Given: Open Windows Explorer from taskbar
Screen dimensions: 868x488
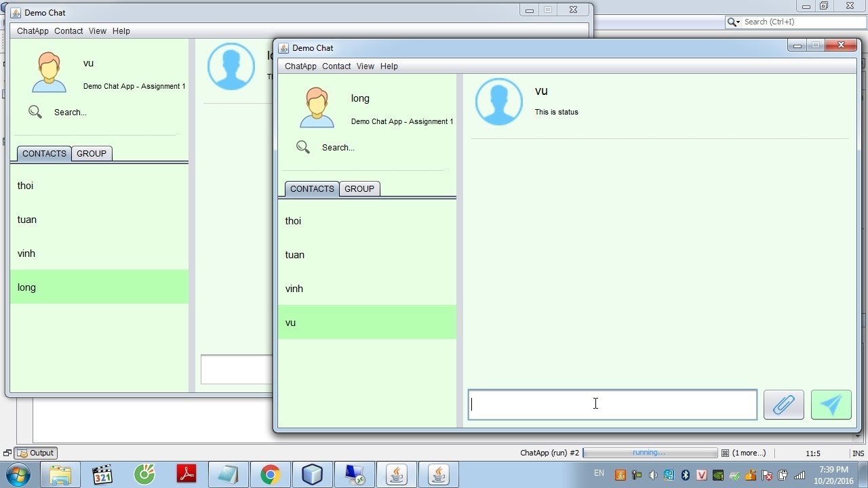Looking at the screenshot, I should point(60,474).
